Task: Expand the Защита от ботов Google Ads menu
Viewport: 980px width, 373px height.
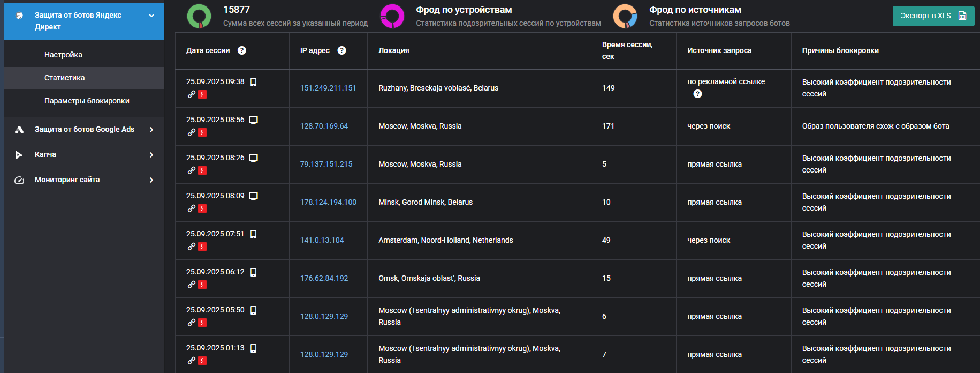Action: click(151, 130)
